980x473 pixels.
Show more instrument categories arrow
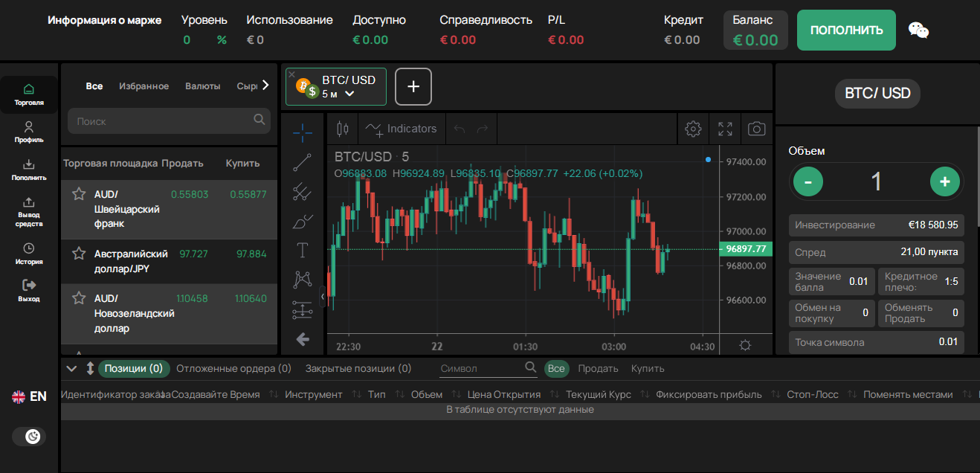pyautogui.click(x=265, y=85)
